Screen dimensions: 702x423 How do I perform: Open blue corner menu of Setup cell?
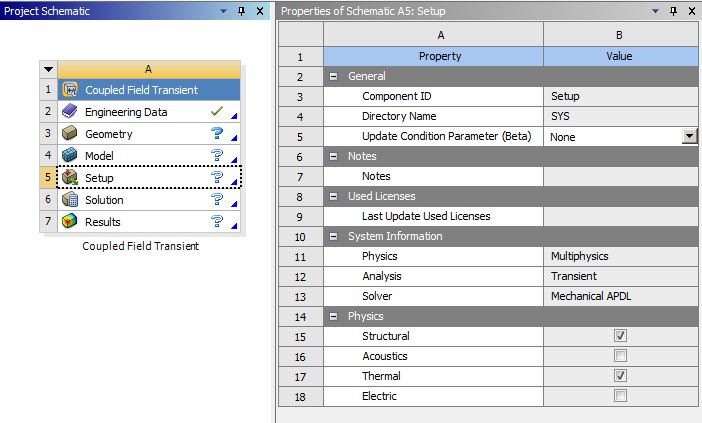click(x=234, y=182)
